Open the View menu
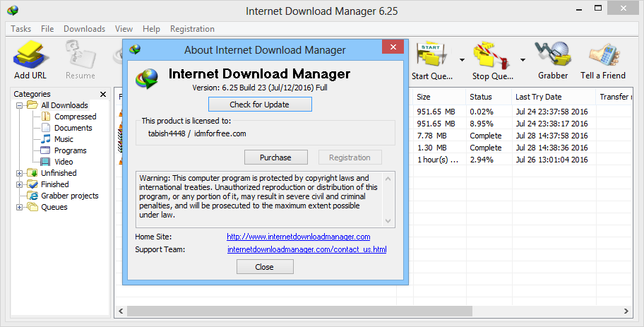This screenshot has width=644, height=327. coord(124,29)
